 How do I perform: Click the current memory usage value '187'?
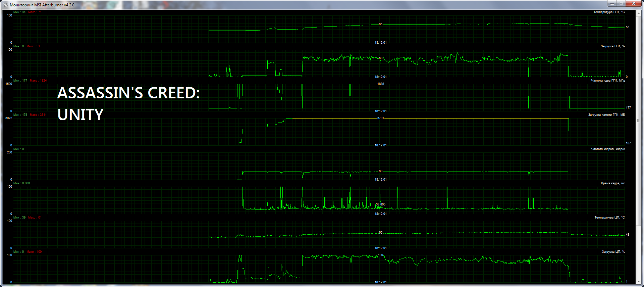(628, 143)
